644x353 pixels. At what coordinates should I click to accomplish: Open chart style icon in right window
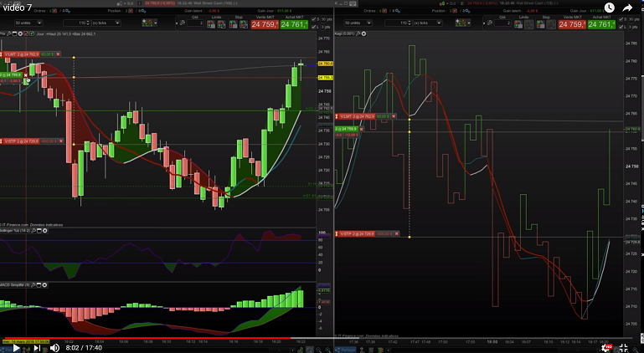click(461, 23)
